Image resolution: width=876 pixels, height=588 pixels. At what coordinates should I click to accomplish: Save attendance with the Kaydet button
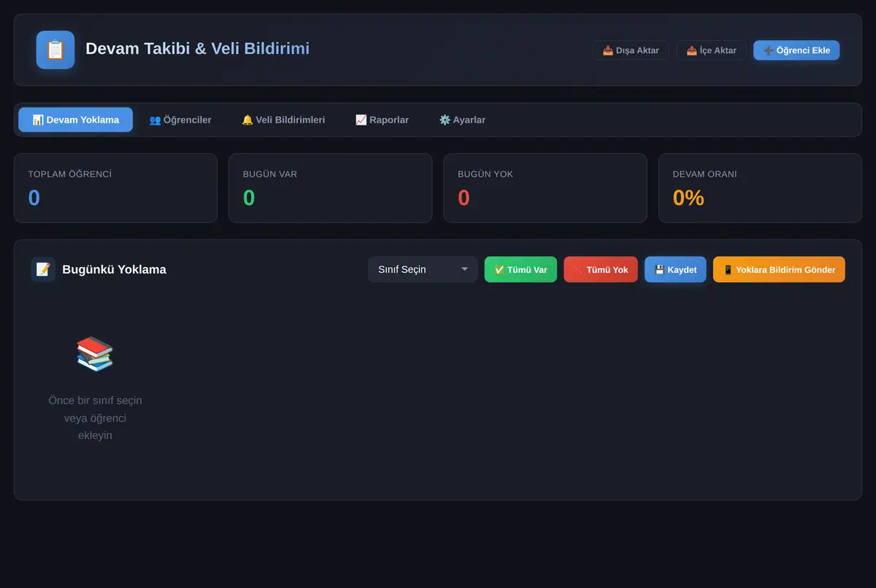(675, 269)
